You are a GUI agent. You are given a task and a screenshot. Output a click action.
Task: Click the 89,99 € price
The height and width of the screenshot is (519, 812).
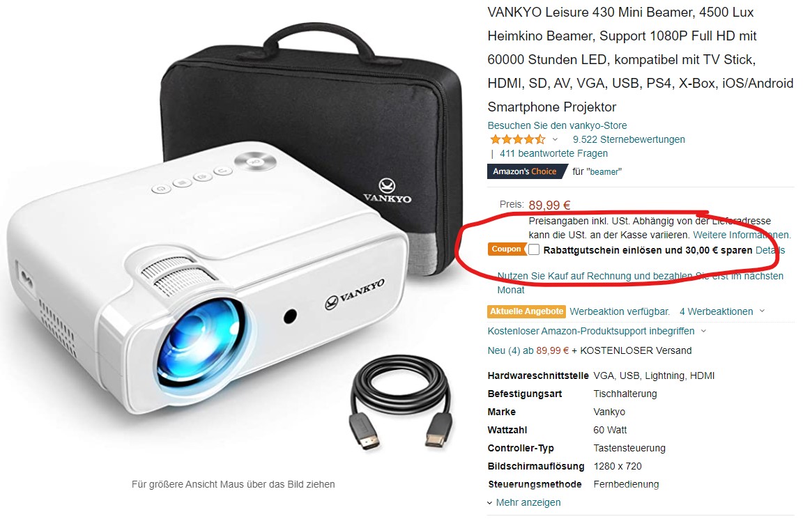coord(549,205)
